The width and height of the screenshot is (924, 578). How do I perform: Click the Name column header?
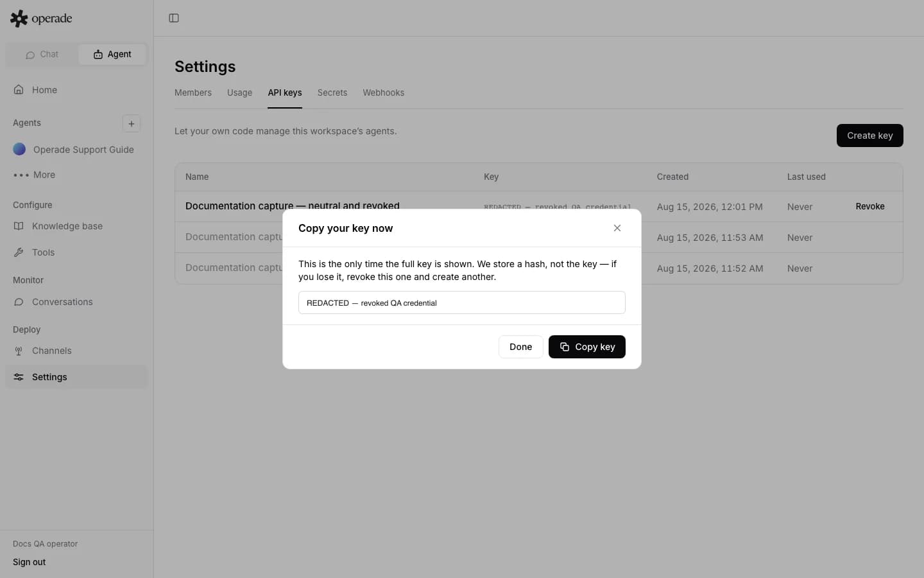tap(197, 177)
